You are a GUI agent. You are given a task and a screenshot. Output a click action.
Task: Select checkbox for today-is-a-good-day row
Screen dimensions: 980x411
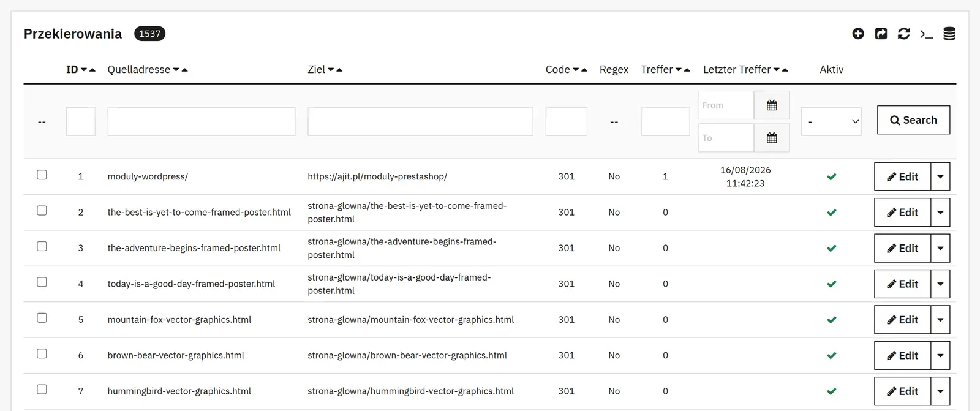pos(42,282)
